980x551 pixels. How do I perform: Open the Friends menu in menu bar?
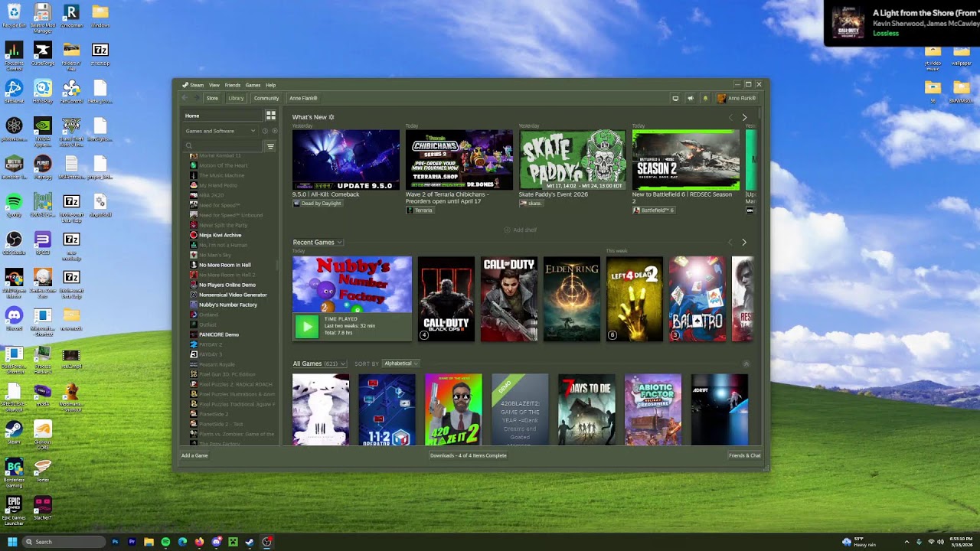click(x=232, y=85)
